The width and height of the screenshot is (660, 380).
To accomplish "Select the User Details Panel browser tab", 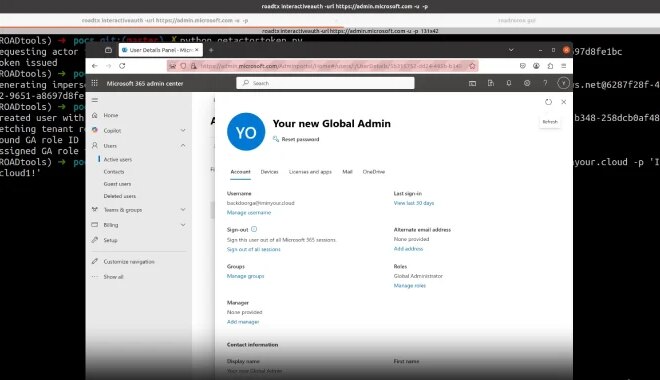I will 160,50.
